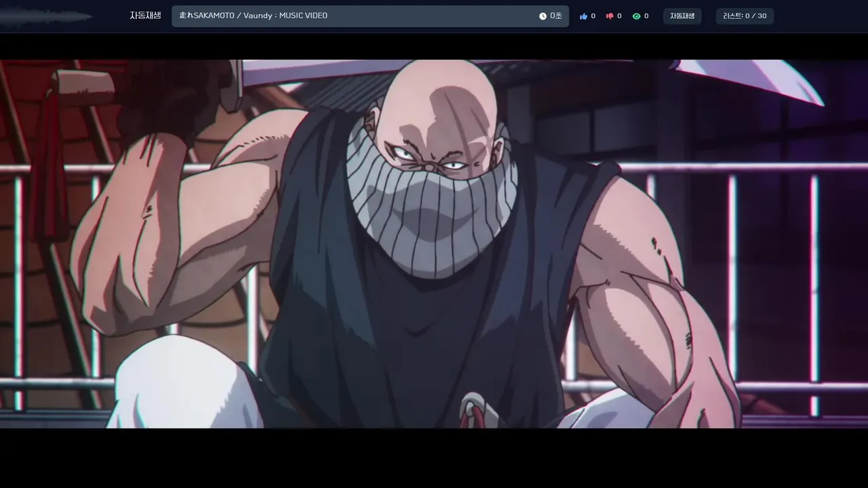This screenshot has width=868, height=488.
Task: Click the blurred logo in the header
Action: tap(46, 17)
